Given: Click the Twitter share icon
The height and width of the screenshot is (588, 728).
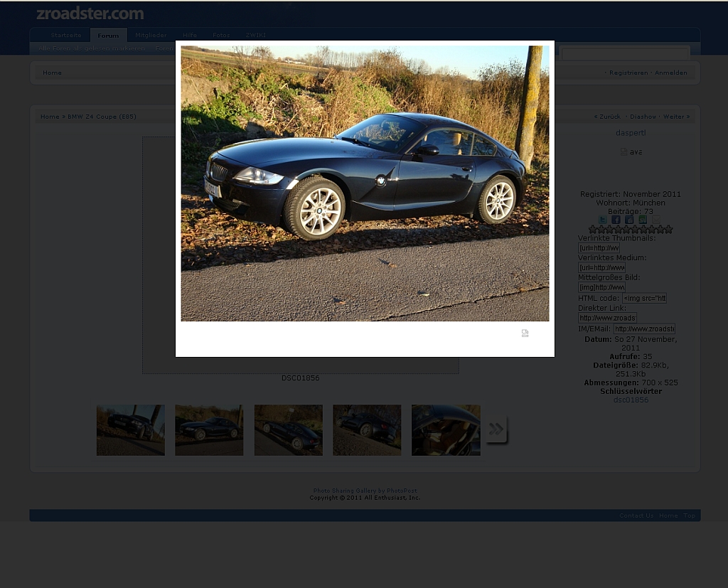Looking at the screenshot, I should (x=603, y=220).
